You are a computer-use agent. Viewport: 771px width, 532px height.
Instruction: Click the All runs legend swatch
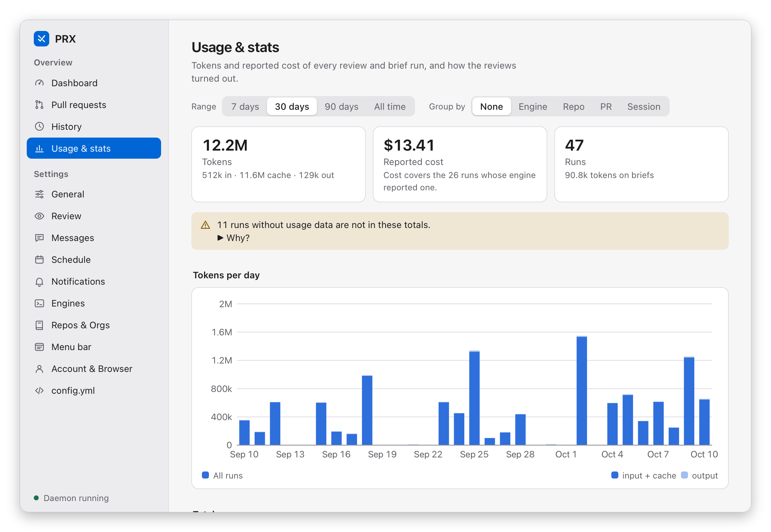coord(205,475)
